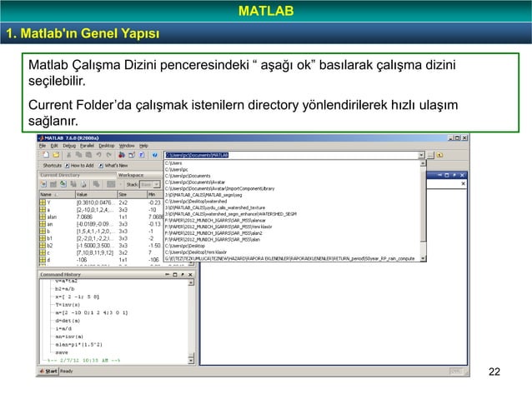Undock the Command History panel
Image resolution: width=532 pixels, height=399 pixels.
183,274
